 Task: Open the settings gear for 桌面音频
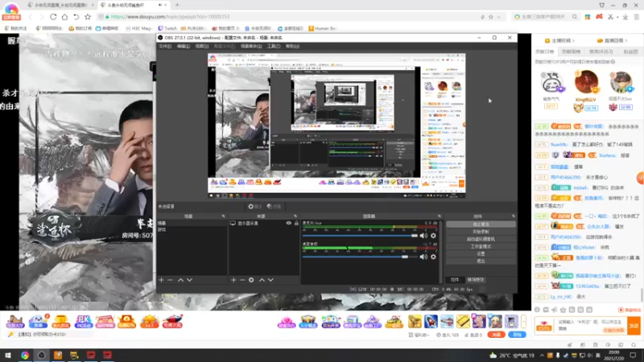pyautogui.click(x=433, y=257)
